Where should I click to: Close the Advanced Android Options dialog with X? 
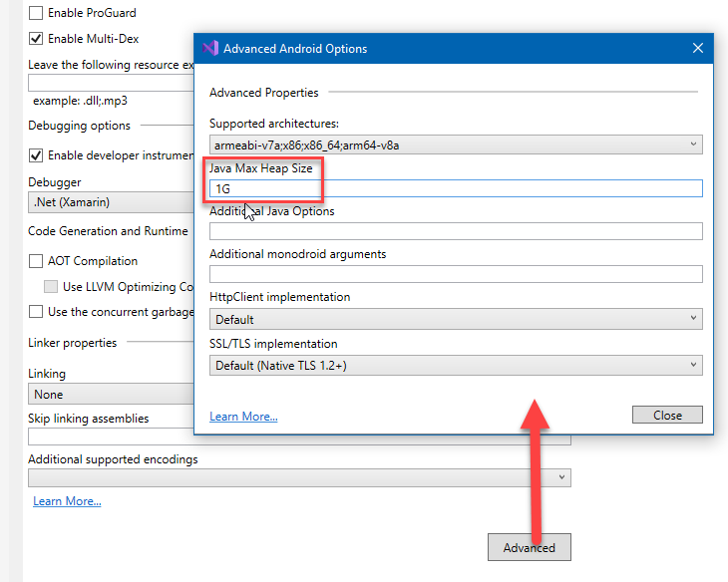(x=697, y=48)
